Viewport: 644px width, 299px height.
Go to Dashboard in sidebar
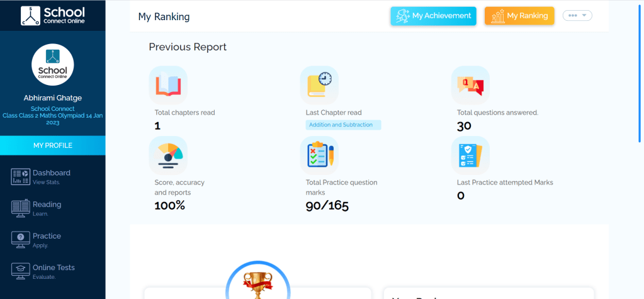(x=51, y=176)
